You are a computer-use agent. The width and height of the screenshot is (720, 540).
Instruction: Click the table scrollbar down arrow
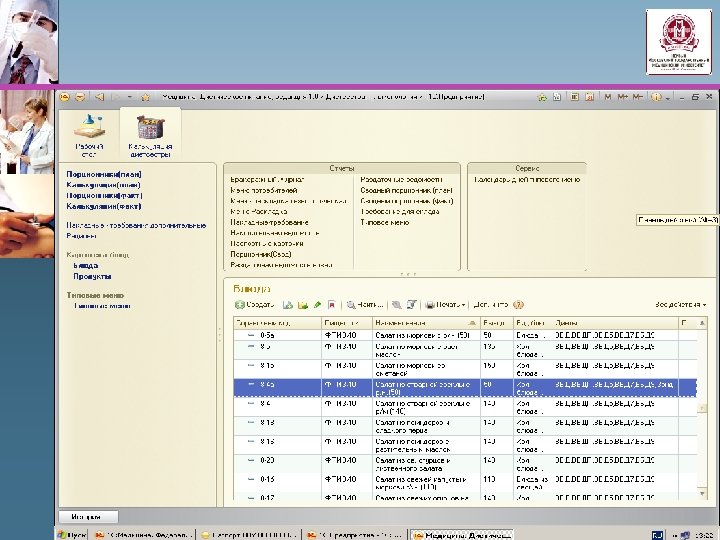click(702, 494)
